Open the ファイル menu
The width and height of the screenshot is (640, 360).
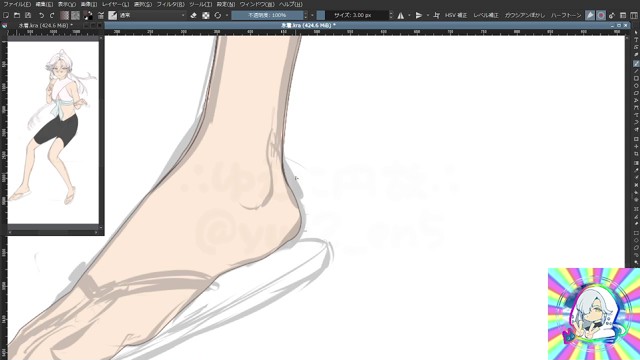tap(17, 4)
